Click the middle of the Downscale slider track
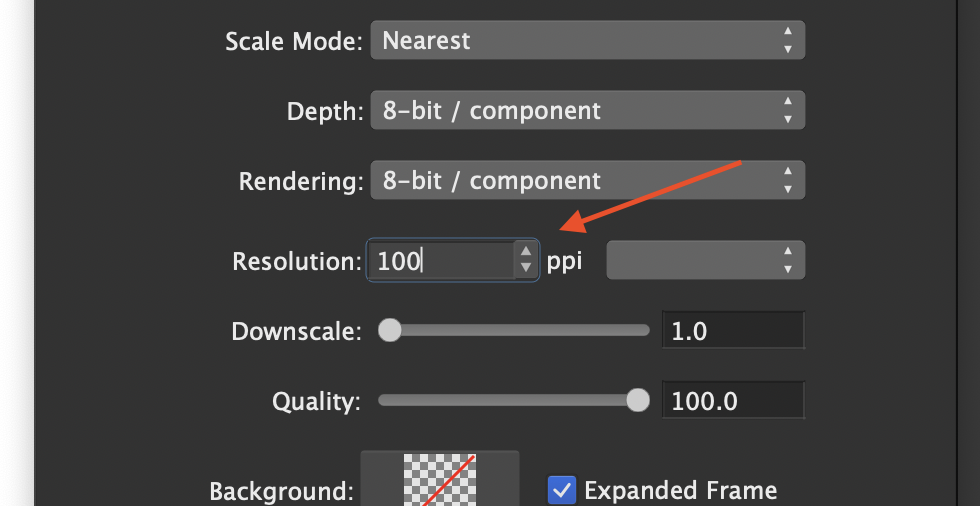Image resolution: width=980 pixels, height=506 pixels. coord(514,330)
